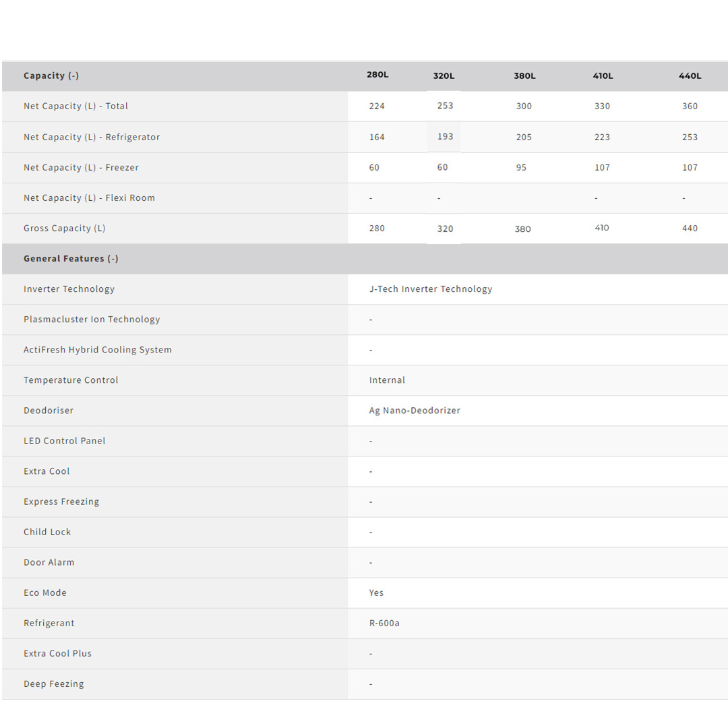Click the R-600a refrigerant value
Screen dimensions: 728x728
point(384,624)
